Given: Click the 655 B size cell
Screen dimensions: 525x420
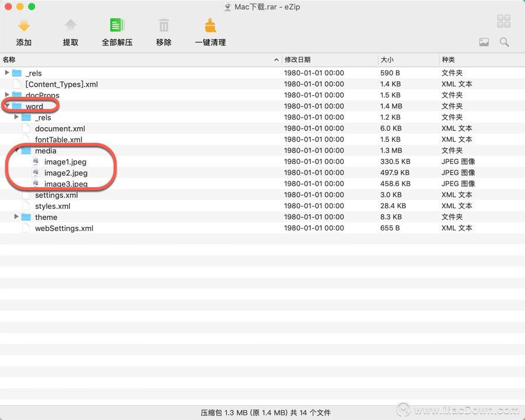Looking at the screenshot, I should tap(390, 228).
